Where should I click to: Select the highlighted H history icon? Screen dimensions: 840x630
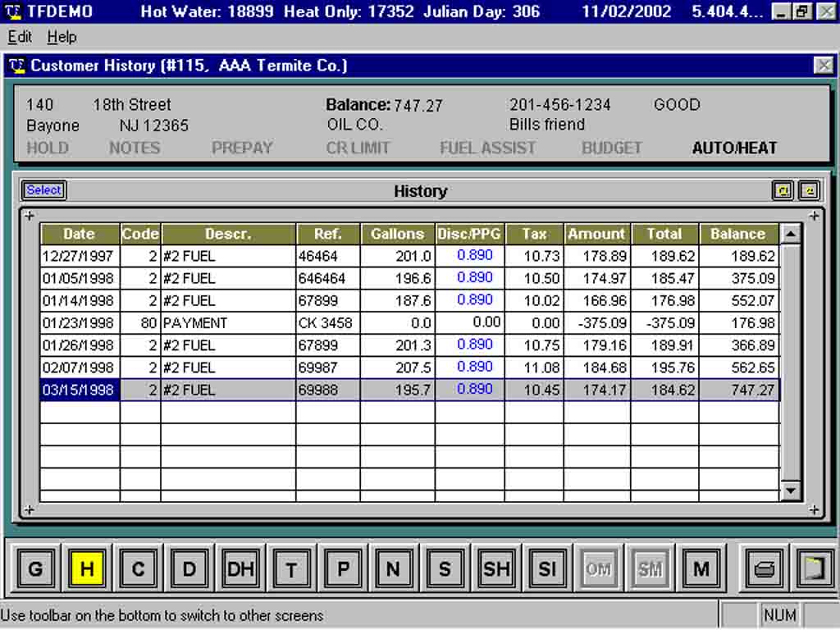click(87, 567)
